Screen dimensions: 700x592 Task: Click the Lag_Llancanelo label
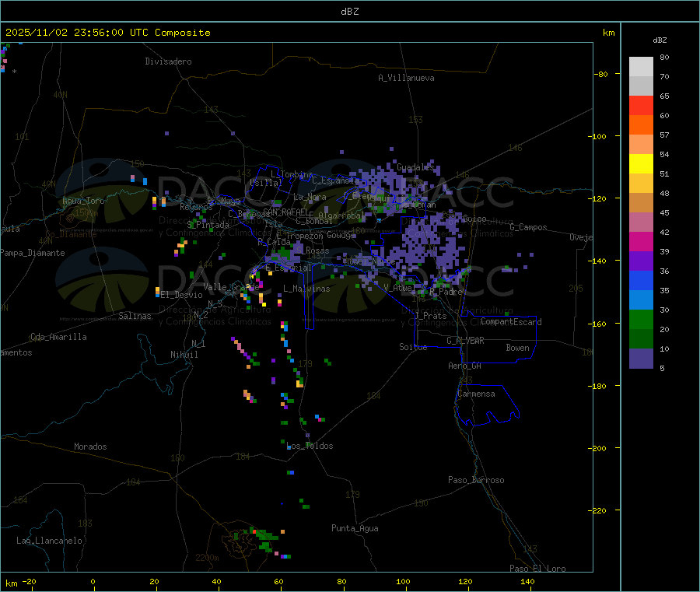click(49, 540)
